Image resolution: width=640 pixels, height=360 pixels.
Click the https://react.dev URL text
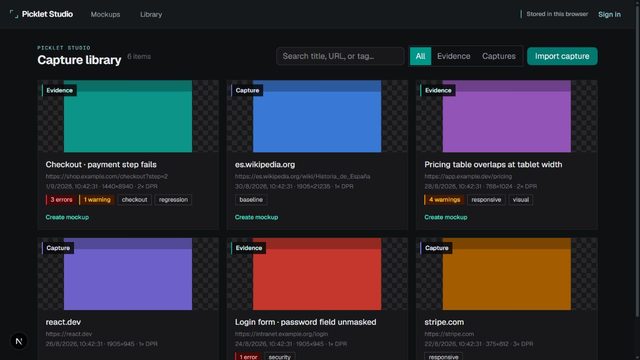pyautogui.click(x=69, y=334)
